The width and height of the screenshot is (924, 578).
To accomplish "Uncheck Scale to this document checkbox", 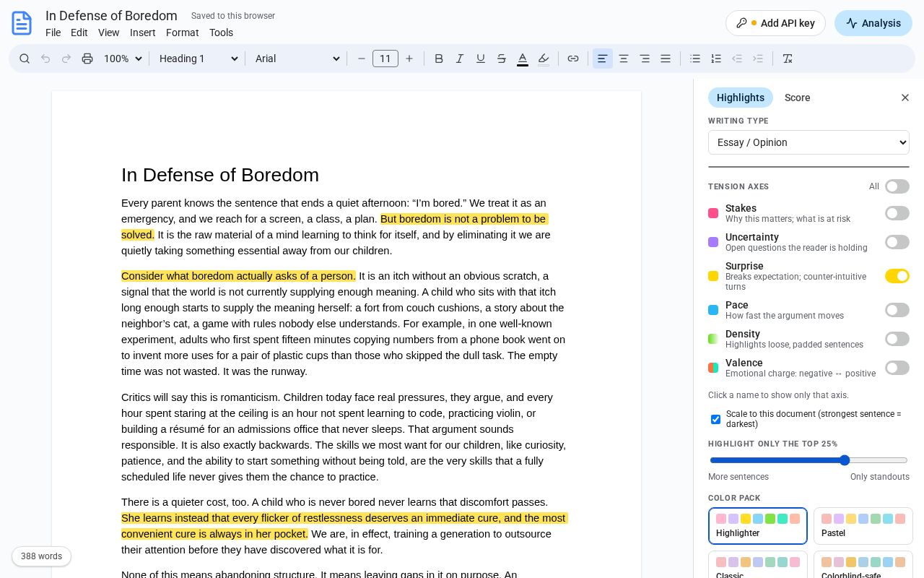I will point(715,419).
